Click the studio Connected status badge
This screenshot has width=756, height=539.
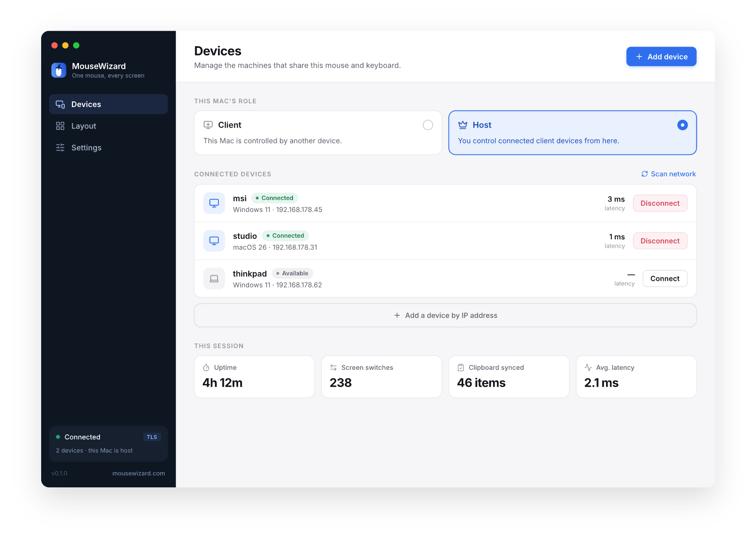286,235
